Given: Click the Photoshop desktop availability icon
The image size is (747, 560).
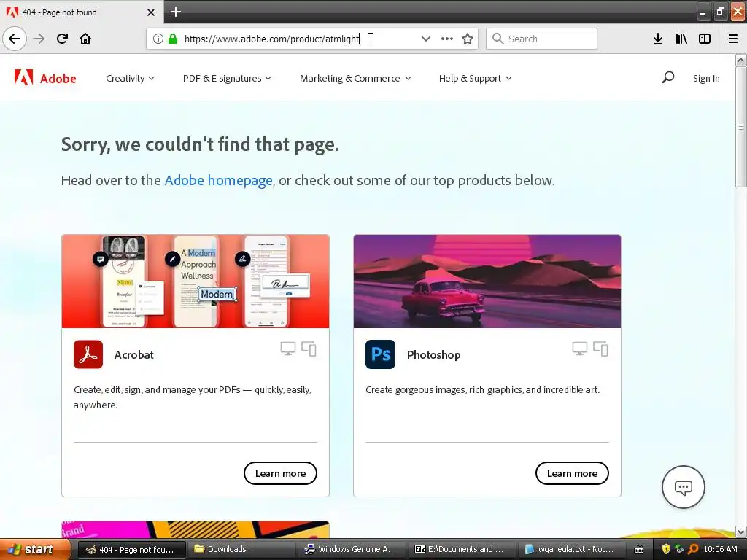Looking at the screenshot, I should (x=580, y=349).
